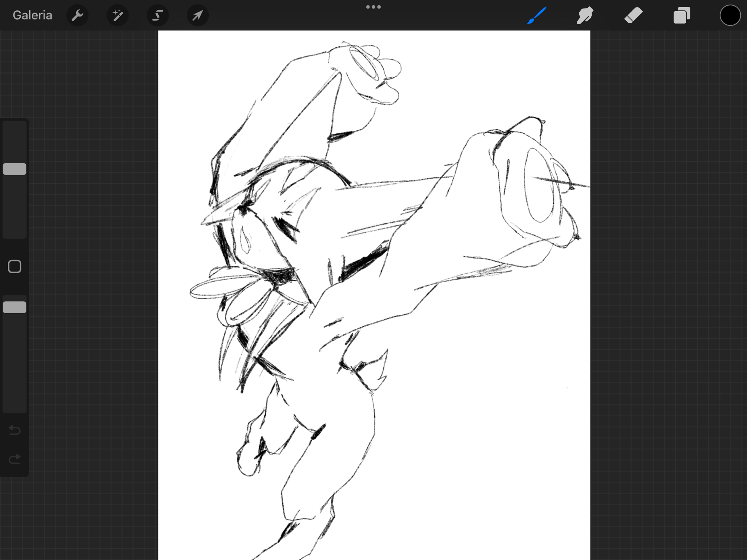Open the Layers panel
The height and width of the screenshot is (560, 747).
[x=682, y=15]
